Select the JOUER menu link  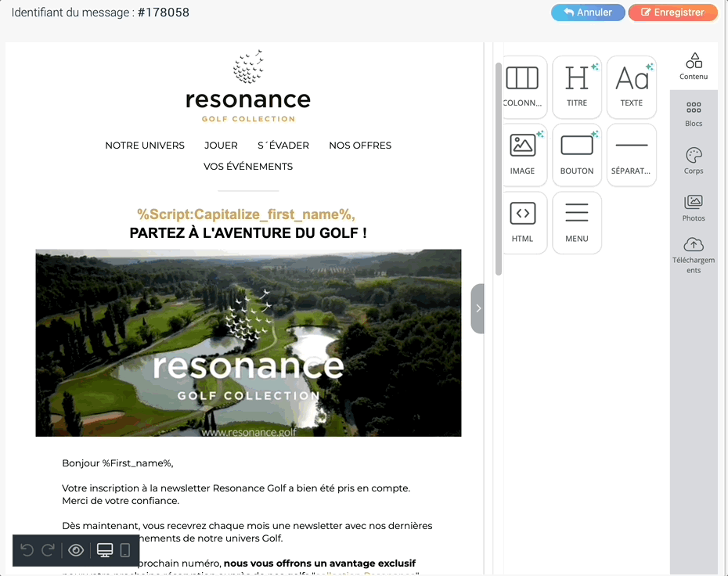pyautogui.click(x=221, y=146)
